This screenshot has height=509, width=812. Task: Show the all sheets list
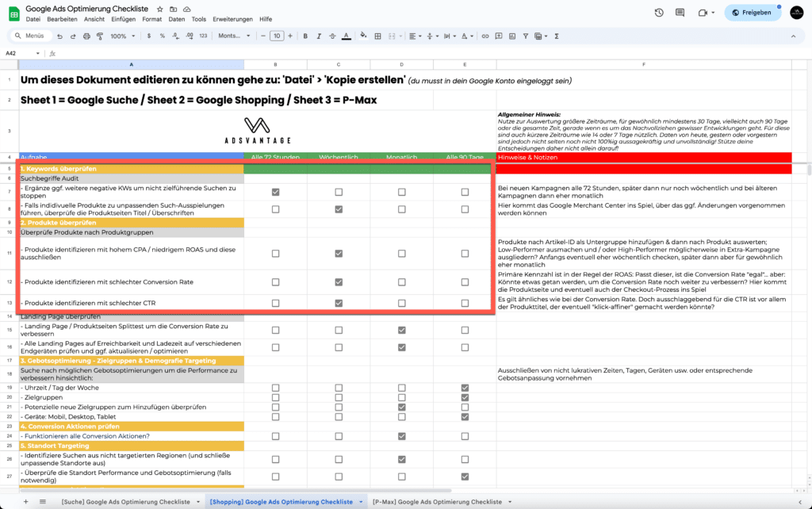[x=43, y=502]
